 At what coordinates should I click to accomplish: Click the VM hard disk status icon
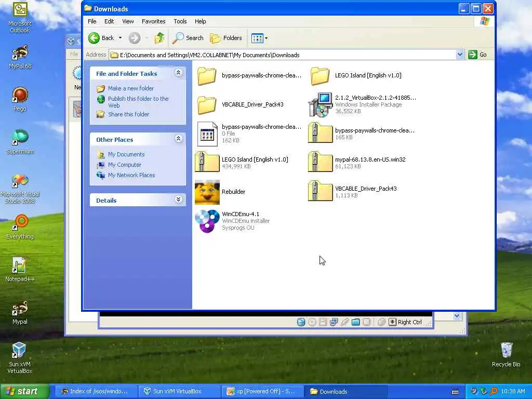point(301,322)
